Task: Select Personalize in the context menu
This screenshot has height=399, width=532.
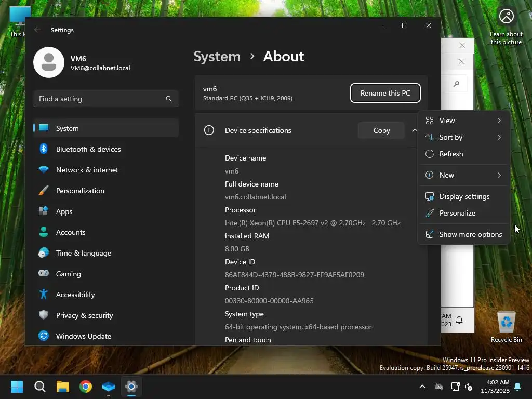Action: pyautogui.click(x=464, y=213)
